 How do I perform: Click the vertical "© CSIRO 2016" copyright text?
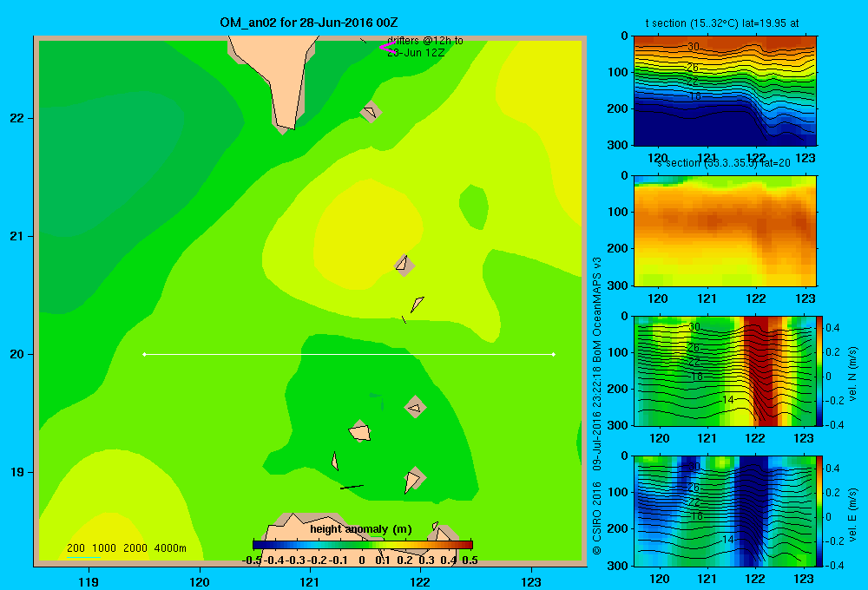[597, 518]
